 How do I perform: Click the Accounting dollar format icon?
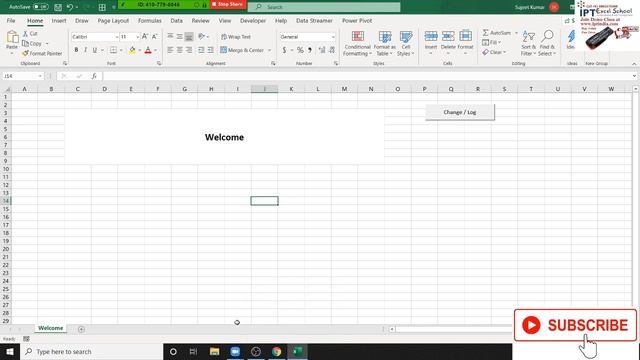tap(284, 50)
